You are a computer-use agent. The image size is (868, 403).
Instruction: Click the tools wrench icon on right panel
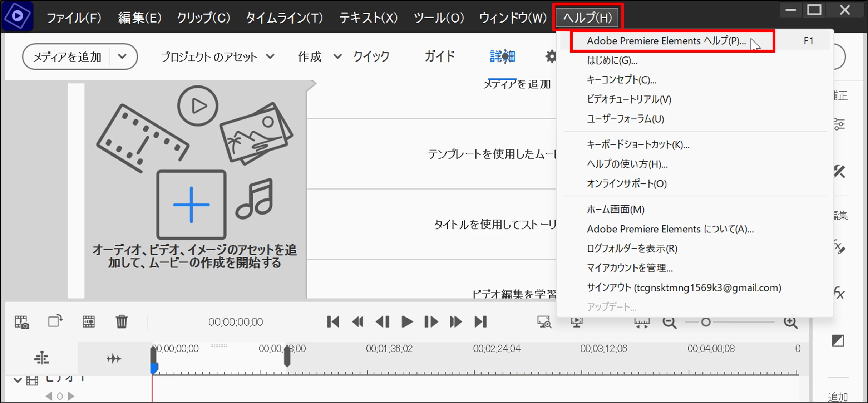click(839, 172)
